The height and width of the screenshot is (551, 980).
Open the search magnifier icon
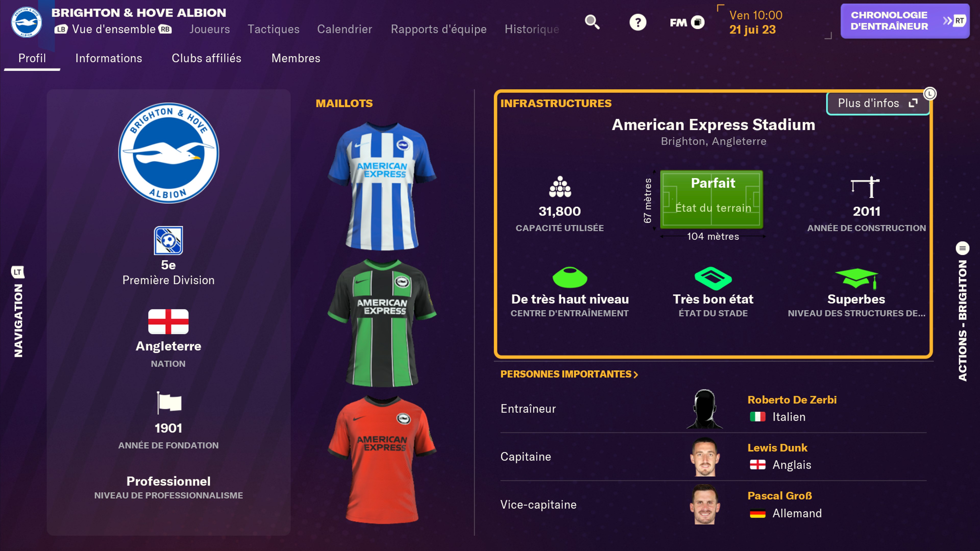(592, 22)
